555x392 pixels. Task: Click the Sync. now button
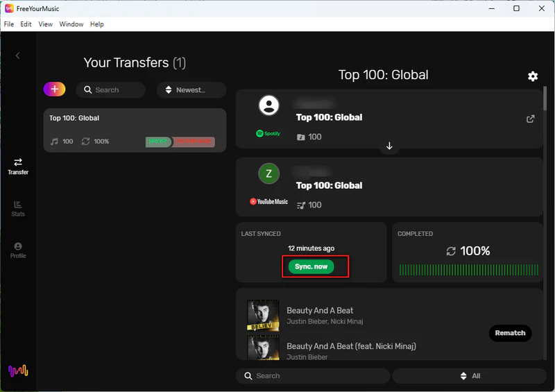(311, 266)
